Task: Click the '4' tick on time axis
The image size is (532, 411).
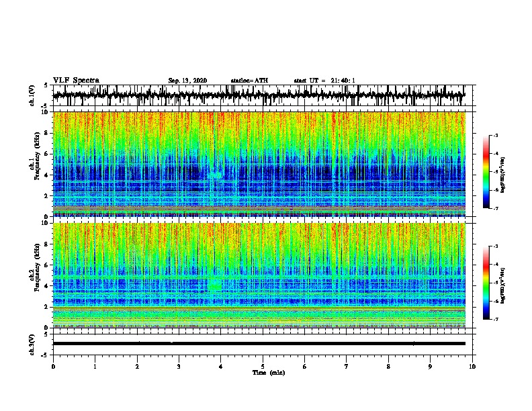Action: pos(221,367)
